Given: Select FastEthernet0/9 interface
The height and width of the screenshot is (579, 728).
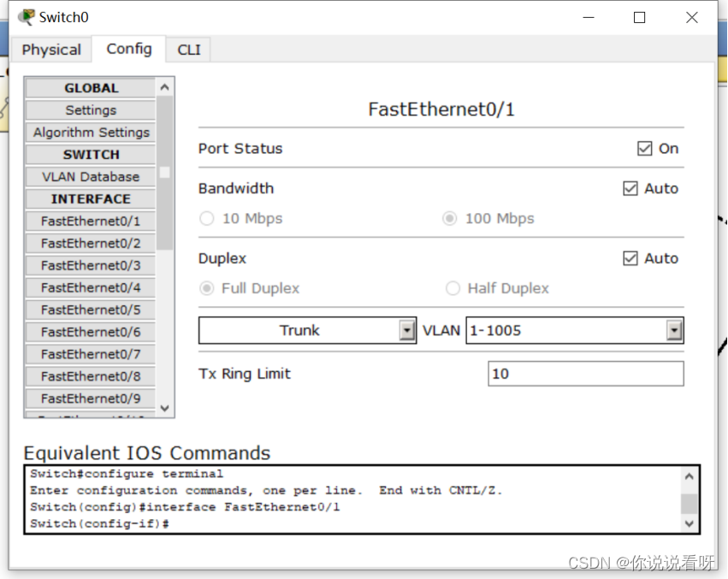Looking at the screenshot, I should (x=91, y=399).
